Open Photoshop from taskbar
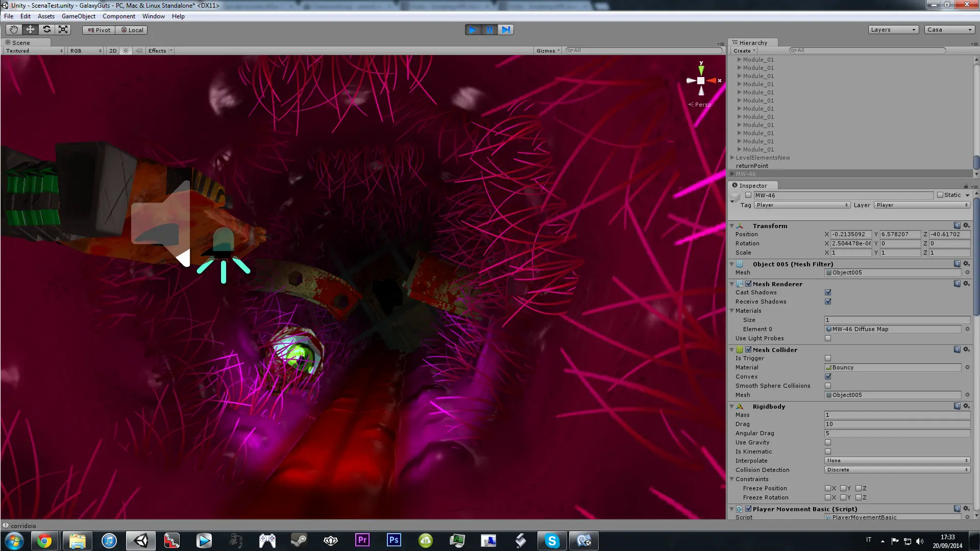 pos(394,540)
